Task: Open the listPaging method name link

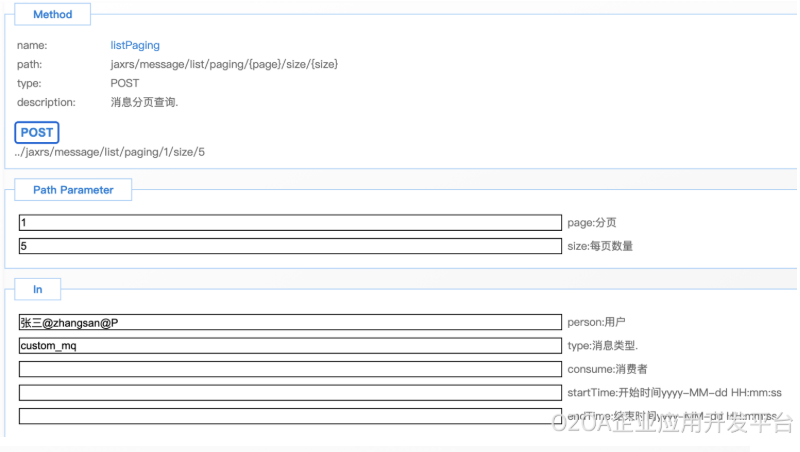Action: tap(134, 45)
